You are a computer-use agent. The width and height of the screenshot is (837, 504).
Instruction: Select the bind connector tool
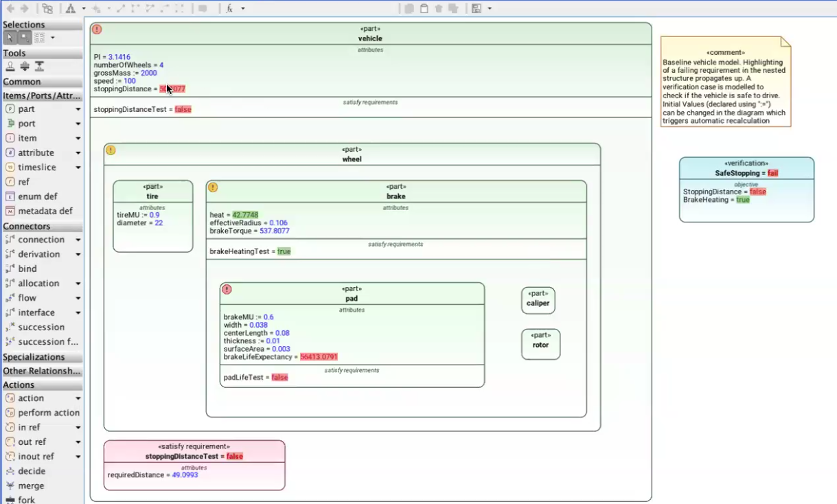tap(27, 268)
